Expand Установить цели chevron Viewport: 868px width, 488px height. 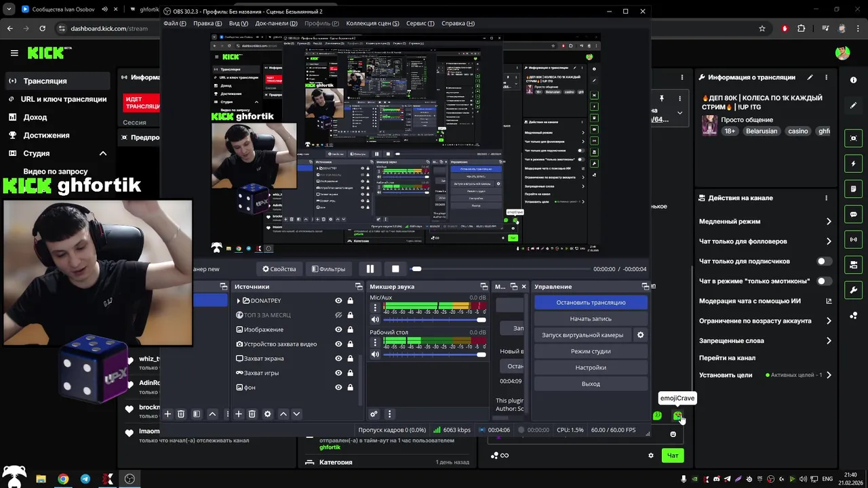(x=829, y=375)
